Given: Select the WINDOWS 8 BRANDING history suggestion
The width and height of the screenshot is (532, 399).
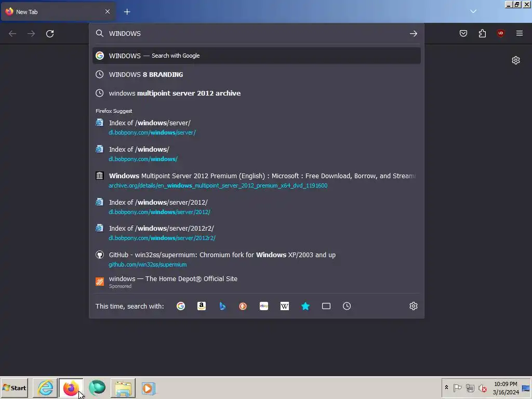Looking at the screenshot, I should (257, 74).
